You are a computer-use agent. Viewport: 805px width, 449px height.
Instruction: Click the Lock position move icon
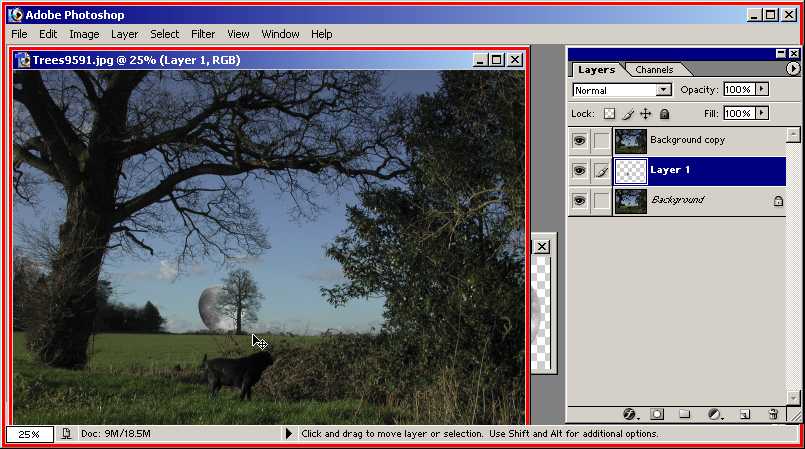click(x=645, y=114)
